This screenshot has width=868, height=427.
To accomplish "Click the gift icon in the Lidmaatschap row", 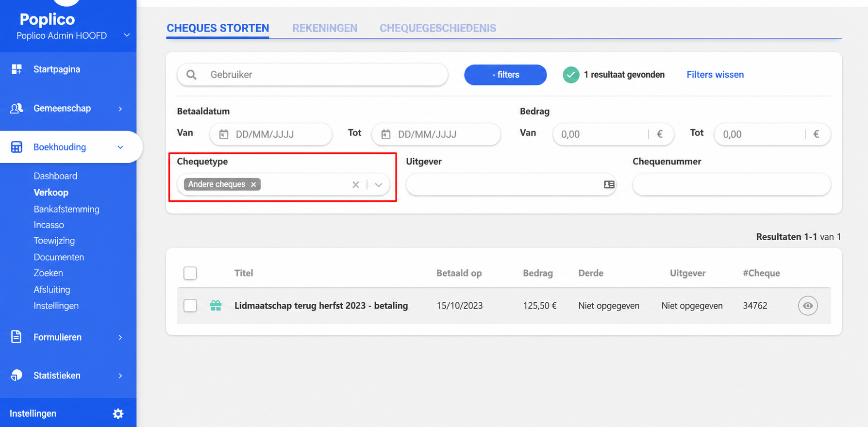I will coord(216,305).
